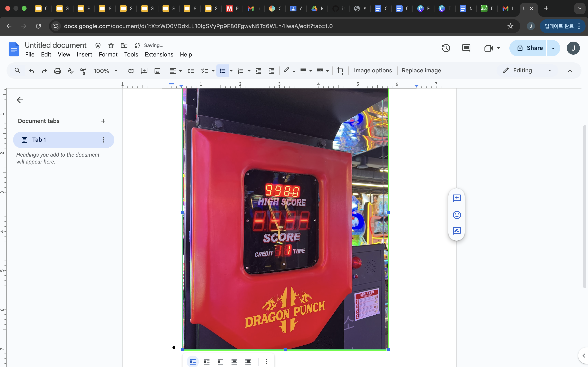
Task: Open the zoom 100% dropdown
Action: tap(105, 71)
